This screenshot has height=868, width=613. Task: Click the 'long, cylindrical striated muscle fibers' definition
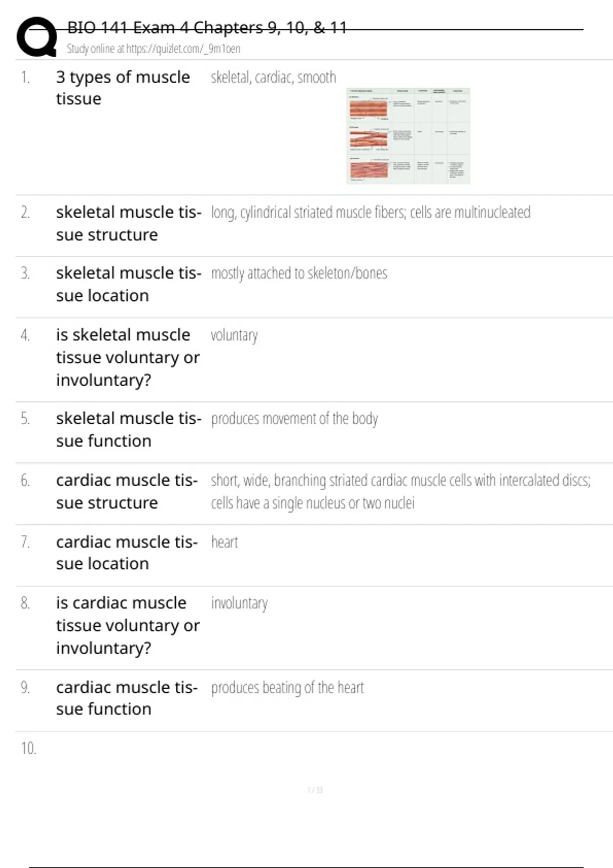(x=370, y=212)
